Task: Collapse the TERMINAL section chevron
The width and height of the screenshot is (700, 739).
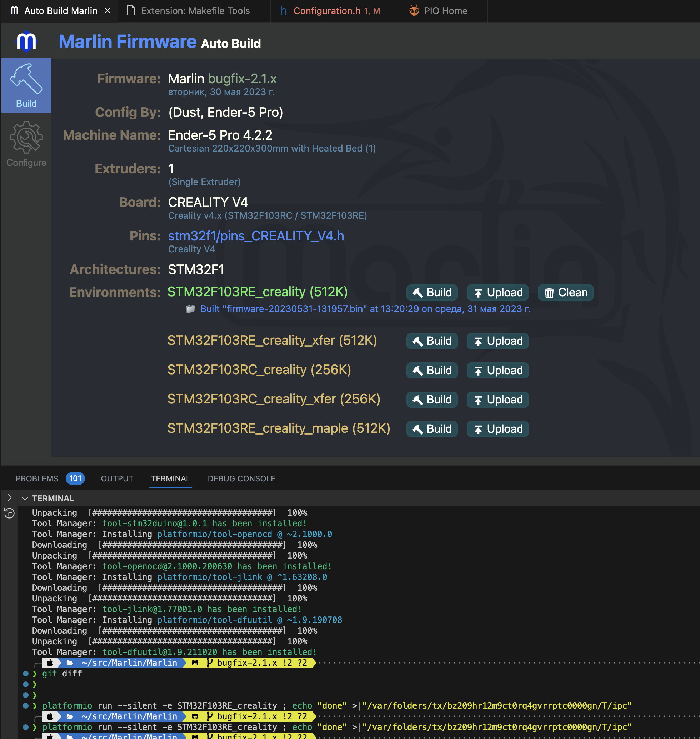Action: [25, 498]
